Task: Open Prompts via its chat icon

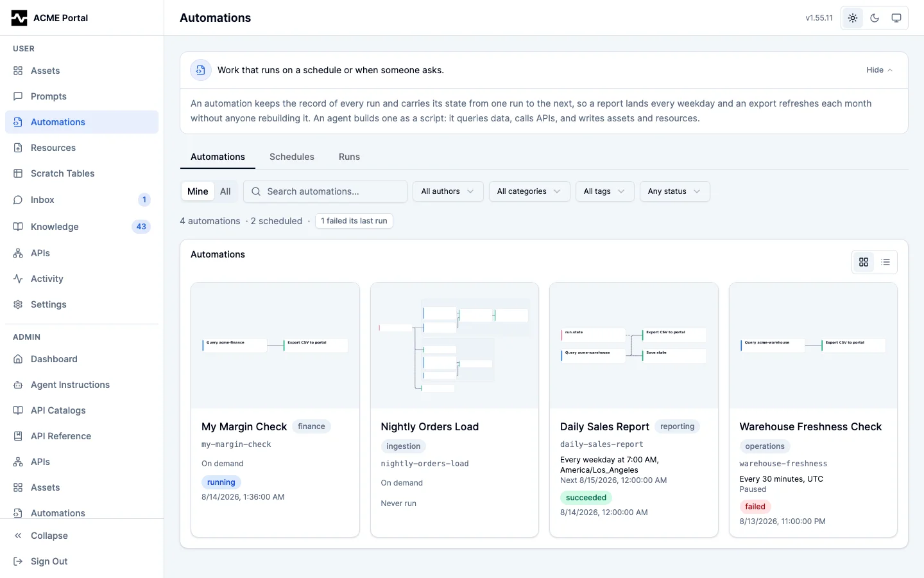Action: coord(18,96)
